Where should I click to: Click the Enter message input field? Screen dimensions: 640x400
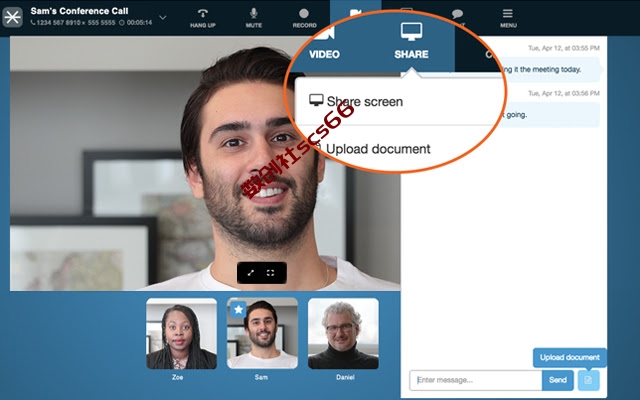click(x=476, y=380)
